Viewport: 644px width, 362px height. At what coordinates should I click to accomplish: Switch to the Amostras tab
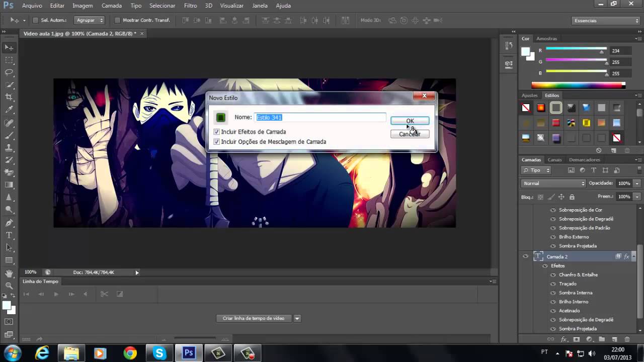click(x=546, y=39)
